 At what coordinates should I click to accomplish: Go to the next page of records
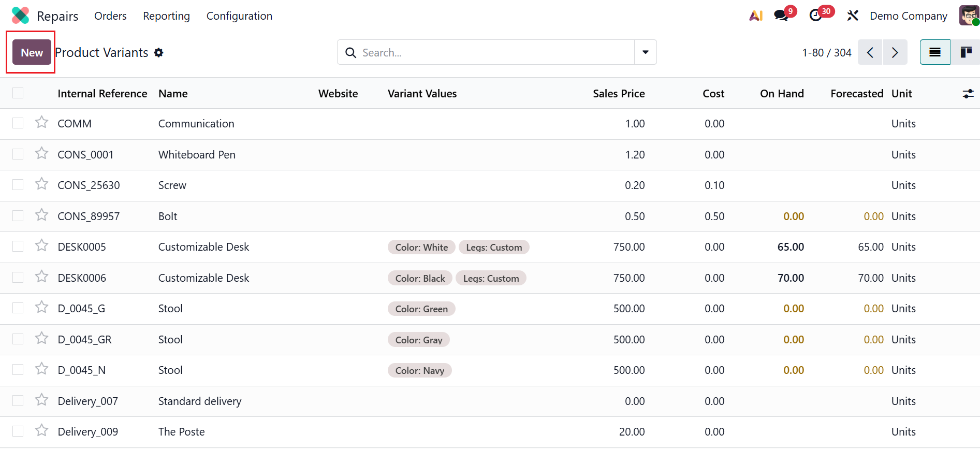pos(895,52)
